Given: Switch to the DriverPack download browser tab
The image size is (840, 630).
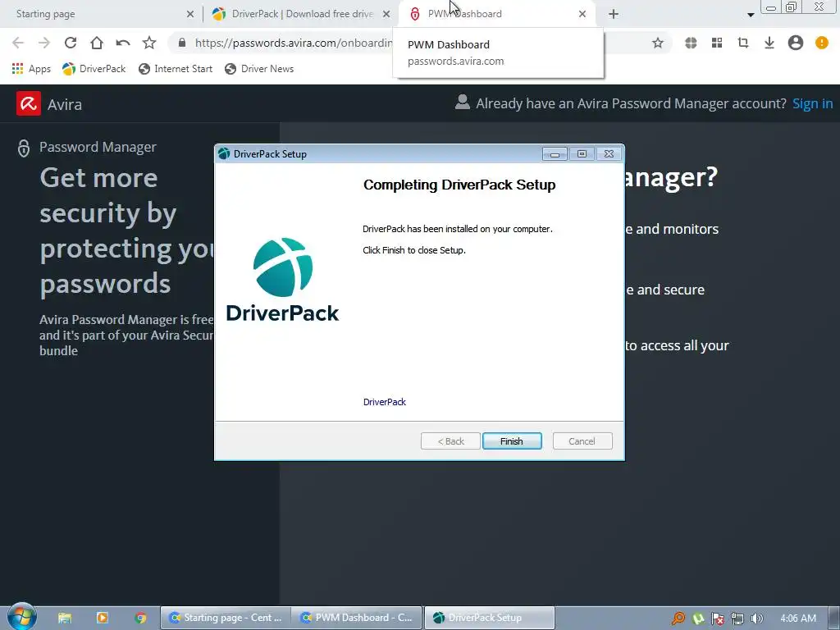Looking at the screenshot, I should point(302,14).
